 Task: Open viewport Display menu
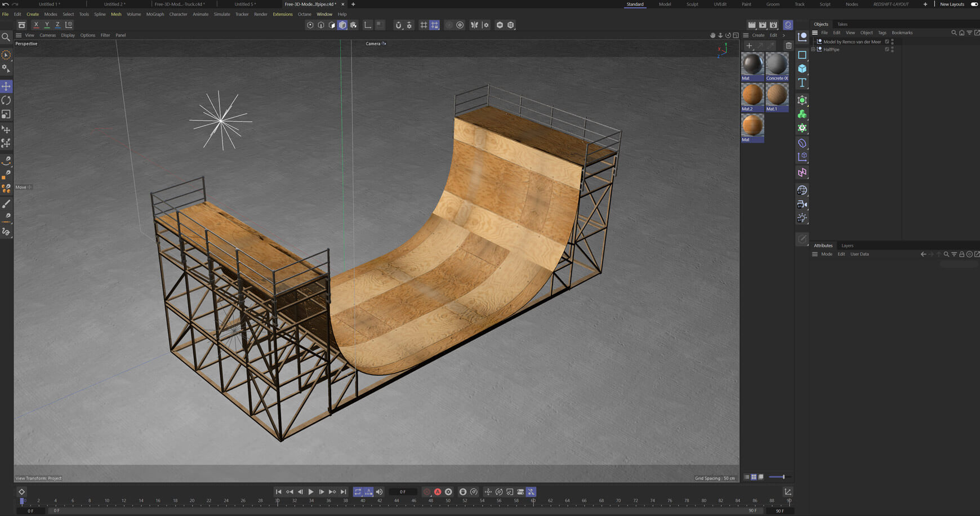tap(68, 35)
